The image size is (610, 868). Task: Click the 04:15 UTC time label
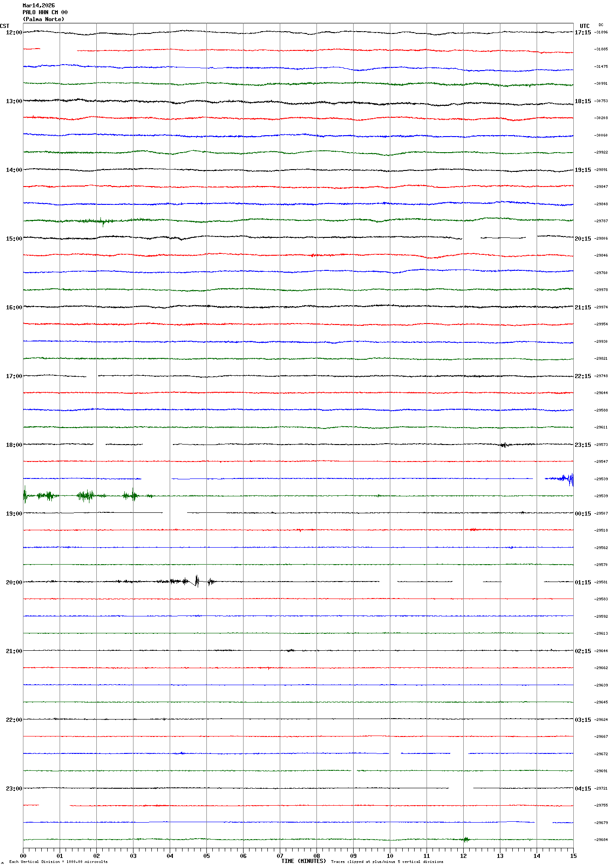tap(582, 789)
